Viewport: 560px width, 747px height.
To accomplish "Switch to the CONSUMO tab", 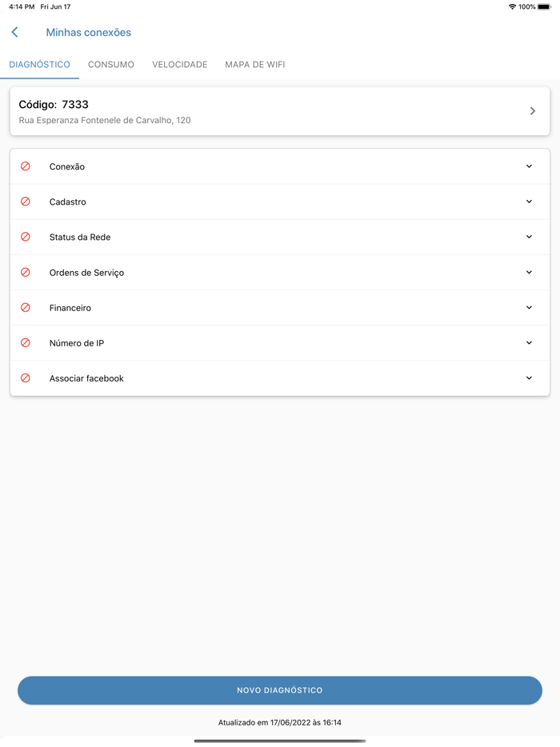I will 111,65.
